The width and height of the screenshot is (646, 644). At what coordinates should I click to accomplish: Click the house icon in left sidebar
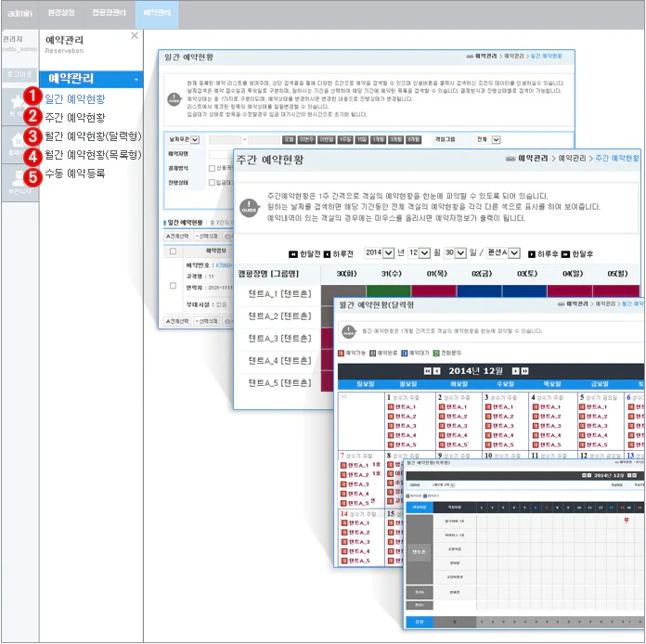18,142
